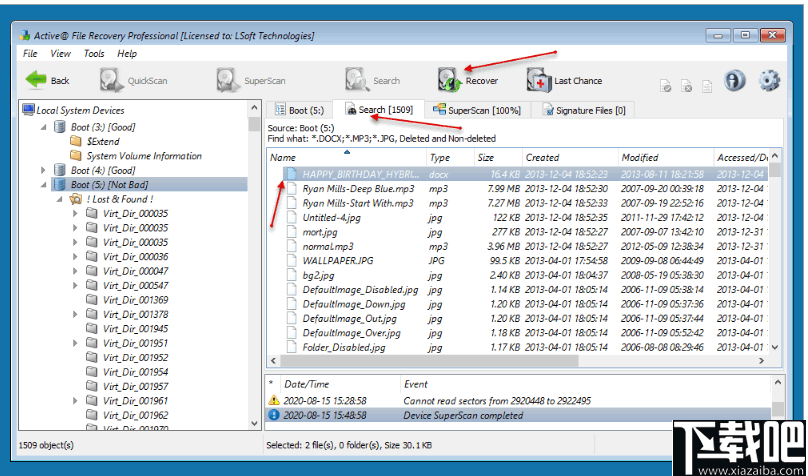Select the DefaultImage_Down.jpg file
The image size is (808, 476).
point(518,304)
